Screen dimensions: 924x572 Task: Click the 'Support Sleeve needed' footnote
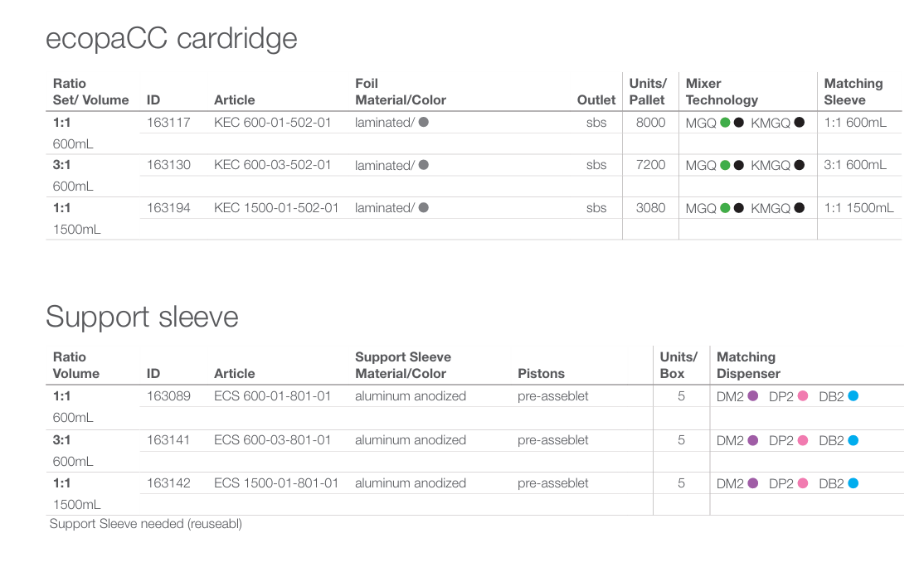coord(146,524)
